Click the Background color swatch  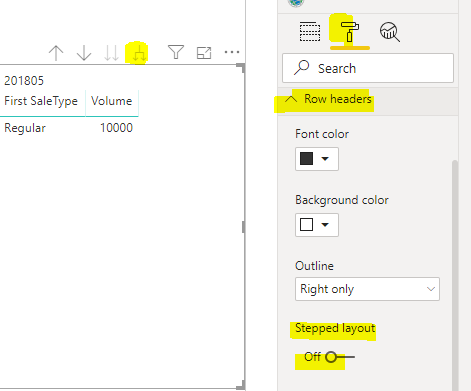point(306,225)
